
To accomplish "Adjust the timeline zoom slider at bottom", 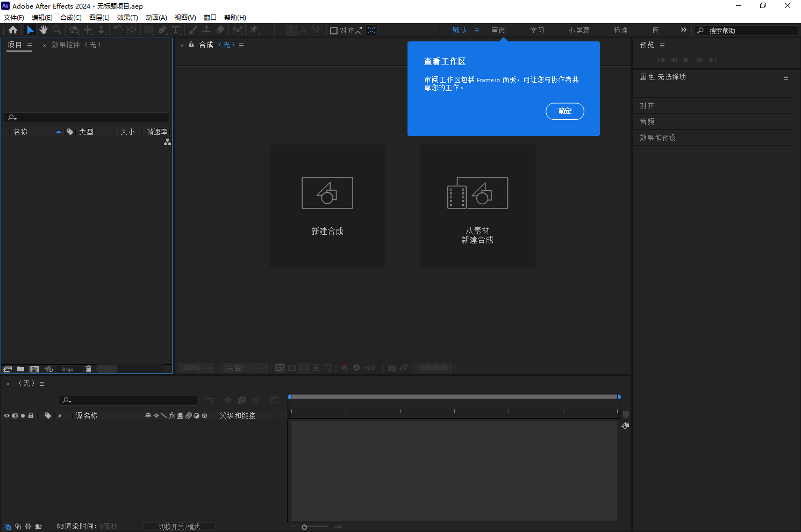I will pos(304,527).
